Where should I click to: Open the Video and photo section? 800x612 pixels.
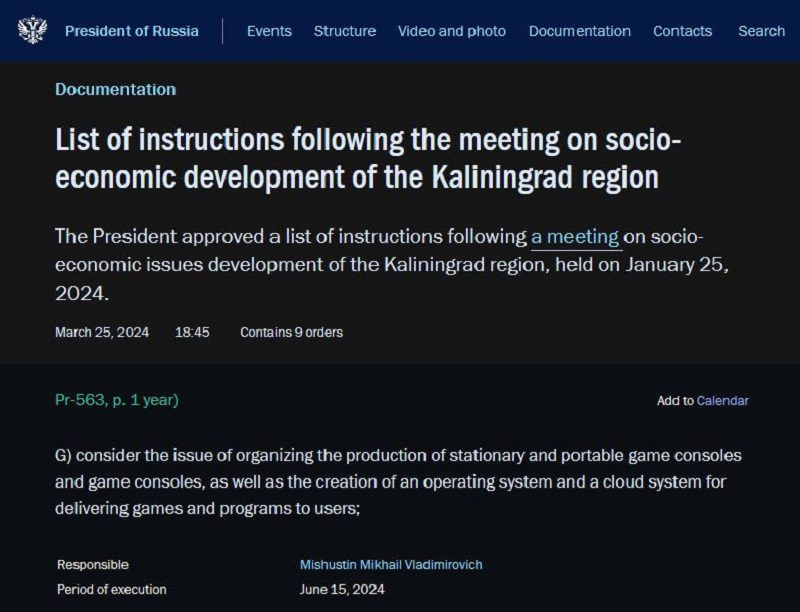452,31
